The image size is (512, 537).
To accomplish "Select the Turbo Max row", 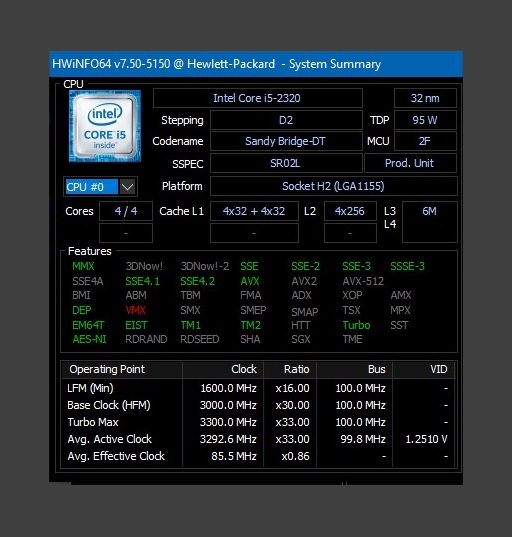I will [258, 422].
